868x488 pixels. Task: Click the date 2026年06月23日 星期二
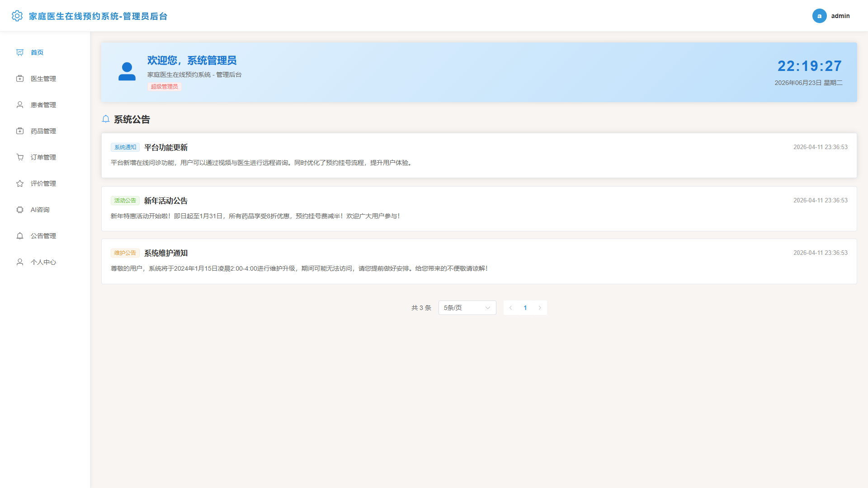[808, 83]
